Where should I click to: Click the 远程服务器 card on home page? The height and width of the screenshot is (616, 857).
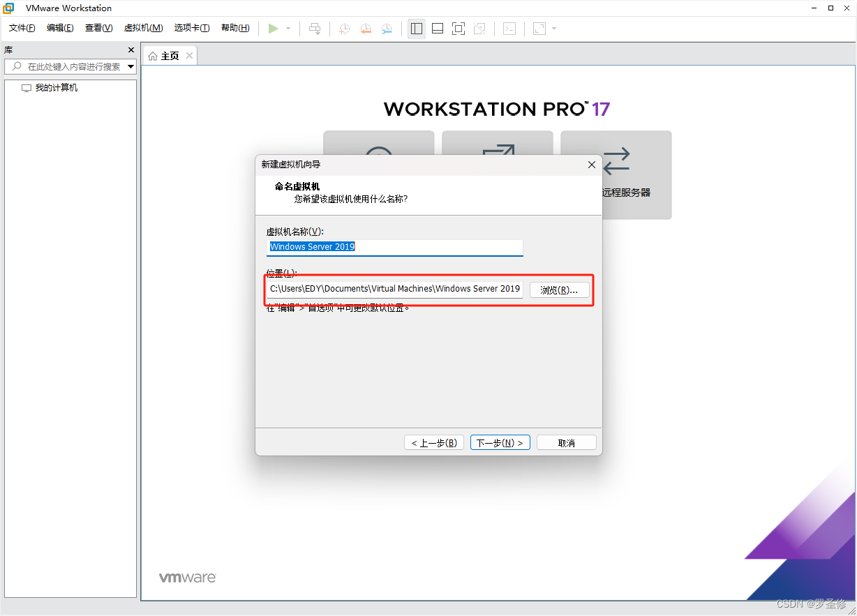pyautogui.click(x=616, y=175)
